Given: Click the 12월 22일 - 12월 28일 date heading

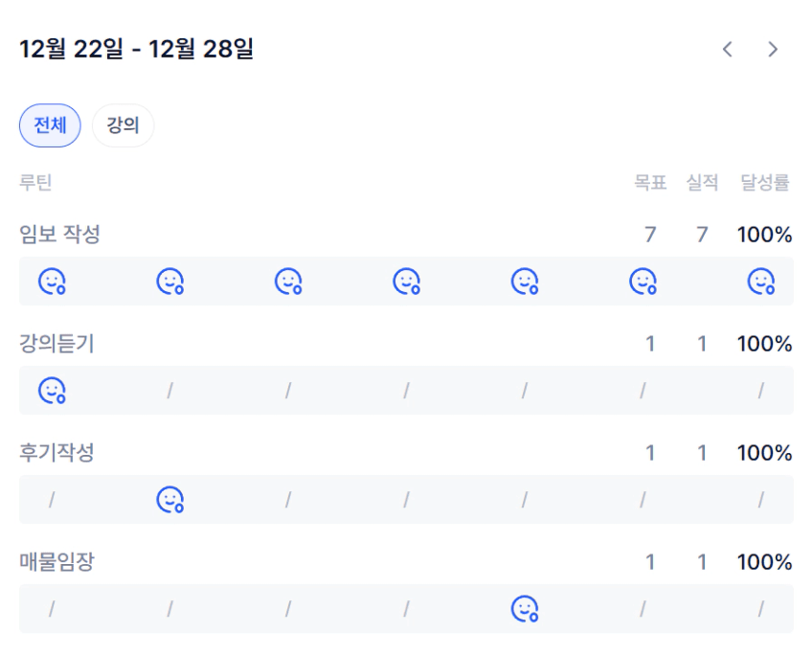Looking at the screenshot, I should (x=136, y=50).
